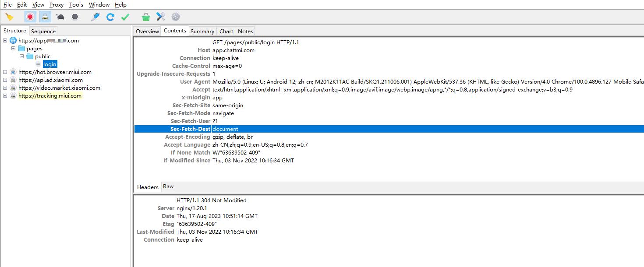Expand the hot.browser.miui.com host node
644x267 pixels.
[5, 72]
